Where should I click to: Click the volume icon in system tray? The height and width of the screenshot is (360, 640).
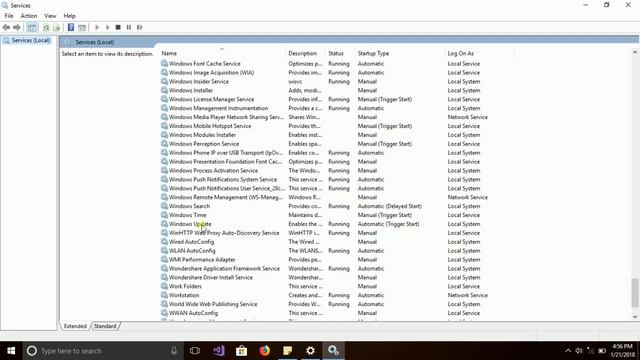[x=579, y=351]
